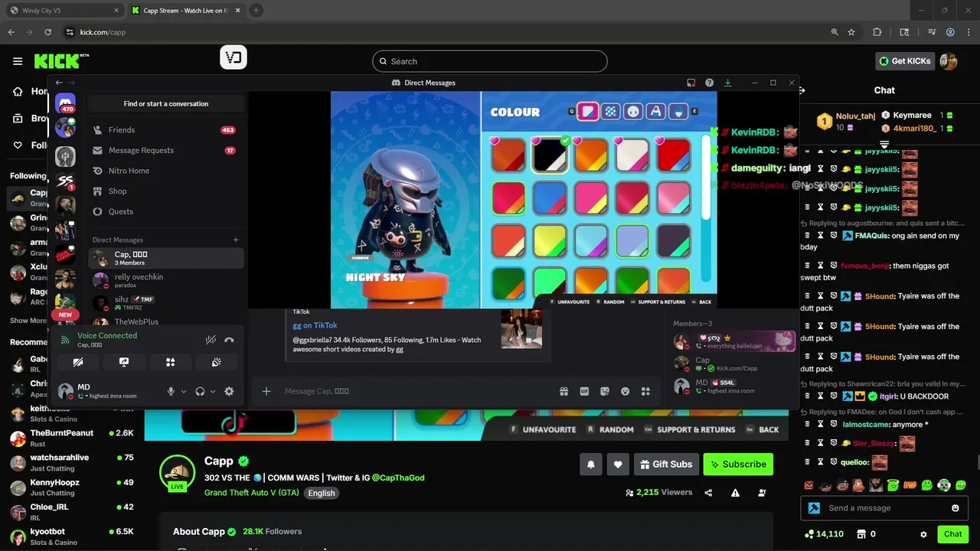Open watchsarahlive recommended channel
The width and height of the screenshot is (980, 551).
click(72, 463)
